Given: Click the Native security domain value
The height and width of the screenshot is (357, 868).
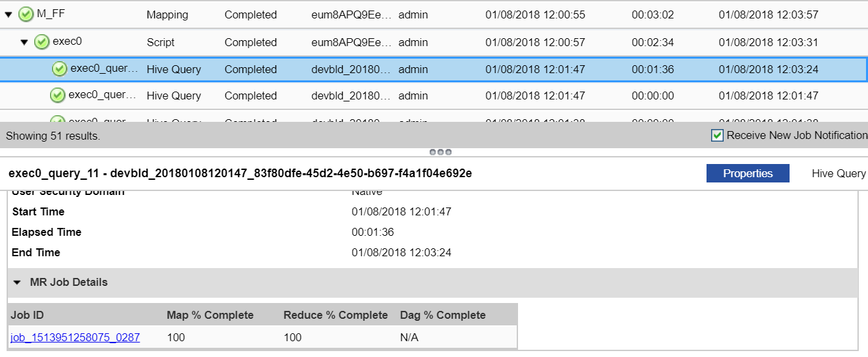Looking at the screenshot, I should 367,192.
